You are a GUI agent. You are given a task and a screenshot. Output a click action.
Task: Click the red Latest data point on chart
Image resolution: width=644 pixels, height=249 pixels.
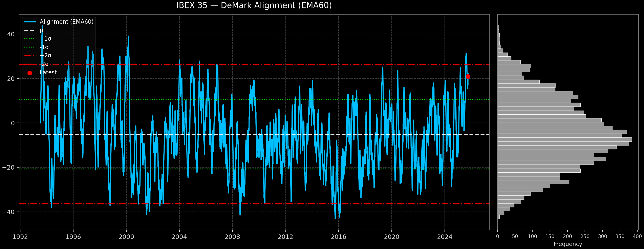[x=468, y=77]
